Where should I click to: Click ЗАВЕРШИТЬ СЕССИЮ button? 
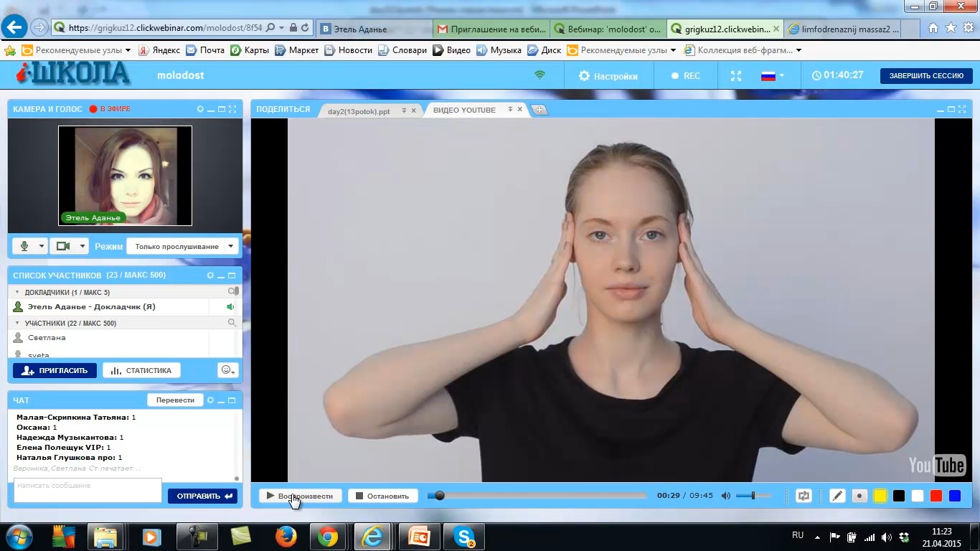point(926,75)
